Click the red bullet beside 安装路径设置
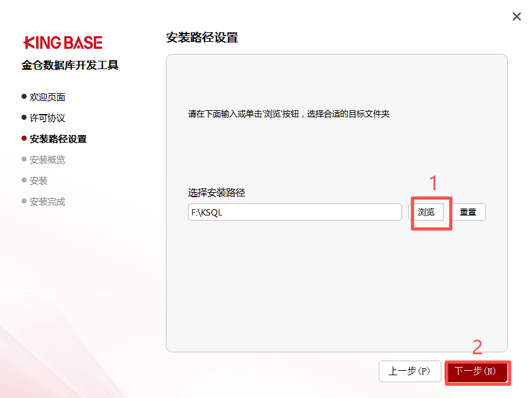Viewport: 532px width, 398px height. tap(24, 138)
